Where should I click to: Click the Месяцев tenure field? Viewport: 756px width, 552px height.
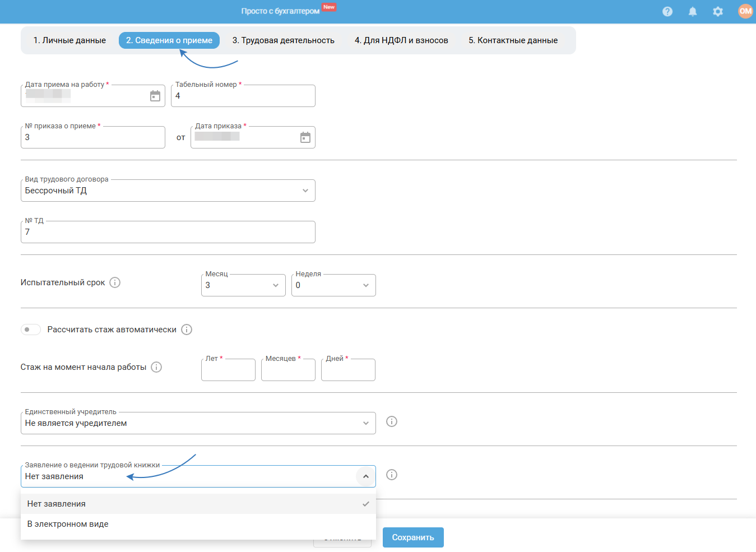tap(288, 370)
